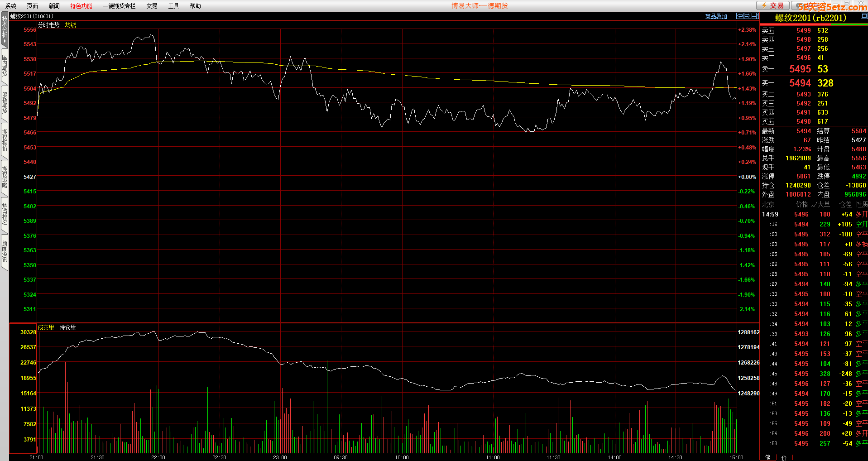Switch to the 价 tab under the tick list
868x461 pixels.
tap(784, 457)
